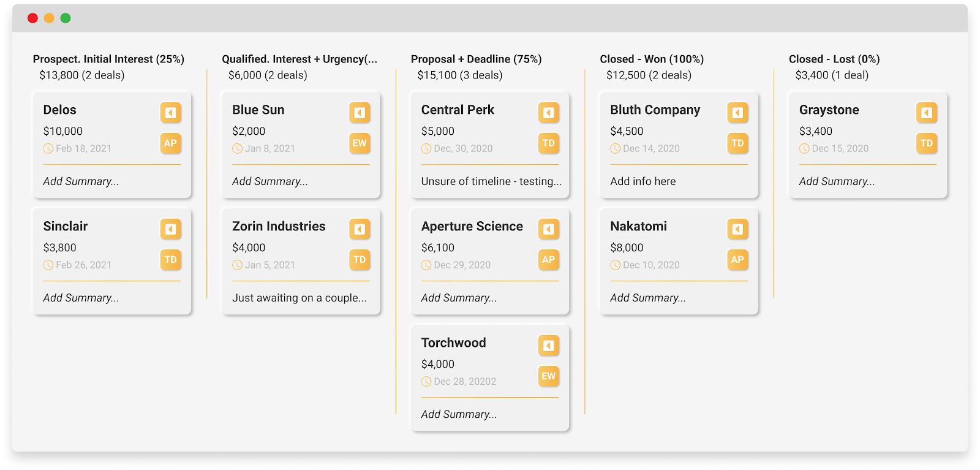Click the AP owner badge on Delos

pyautogui.click(x=170, y=143)
